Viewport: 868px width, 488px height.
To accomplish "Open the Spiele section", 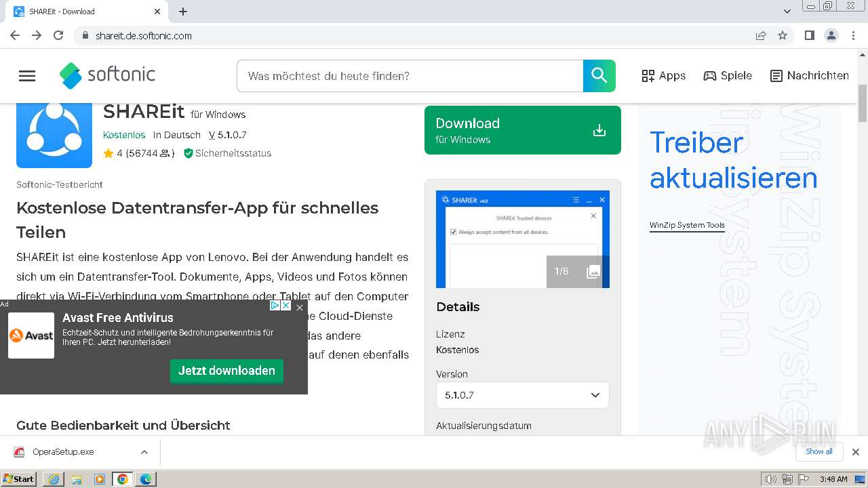I will 728,76.
